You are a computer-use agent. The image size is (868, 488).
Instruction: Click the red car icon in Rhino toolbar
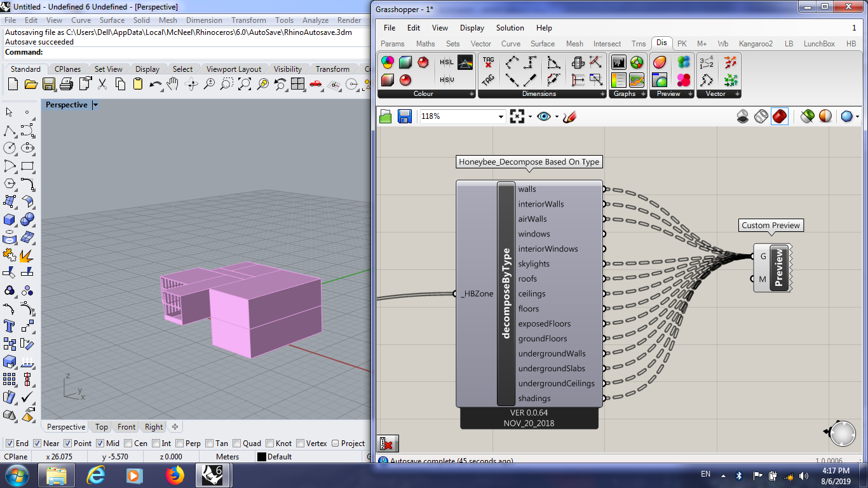(316, 84)
